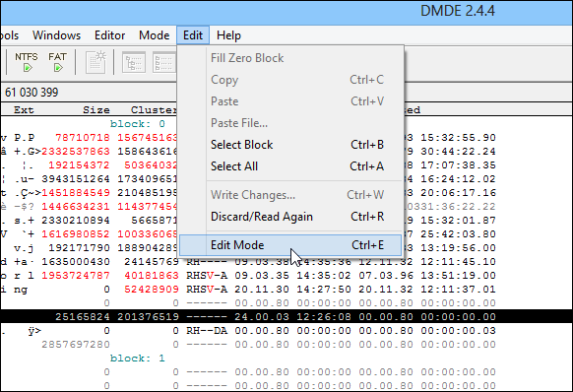Click the 61 030 399 position field
573x392 pixels.
click(32, 93)
